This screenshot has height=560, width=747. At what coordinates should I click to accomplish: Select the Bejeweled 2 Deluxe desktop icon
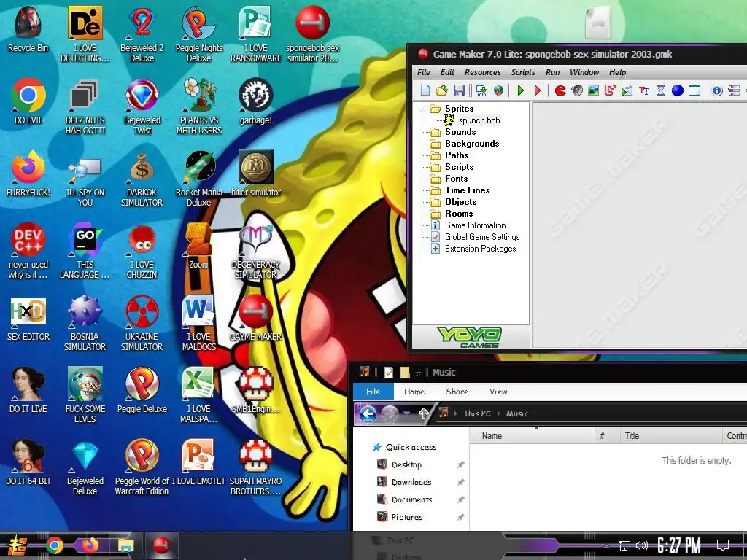point(142,34)
